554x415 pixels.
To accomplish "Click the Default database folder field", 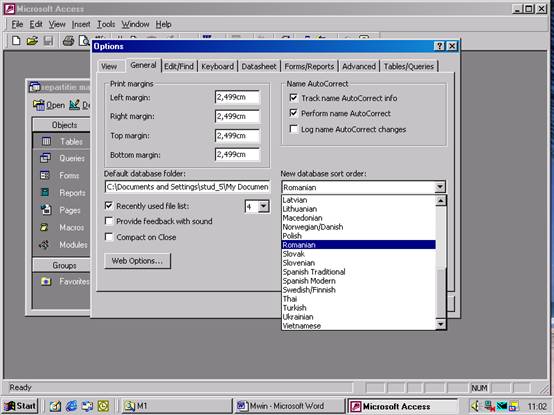I will 187,187.
